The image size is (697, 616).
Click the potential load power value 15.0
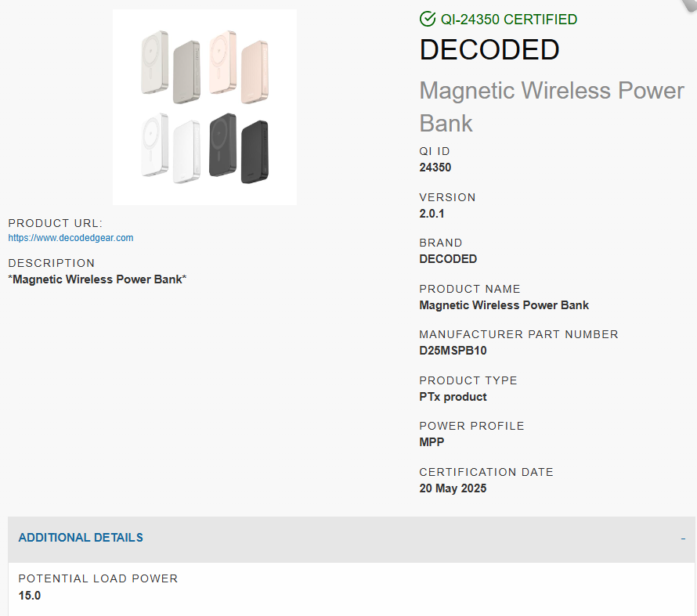click(x=29, y=596)
